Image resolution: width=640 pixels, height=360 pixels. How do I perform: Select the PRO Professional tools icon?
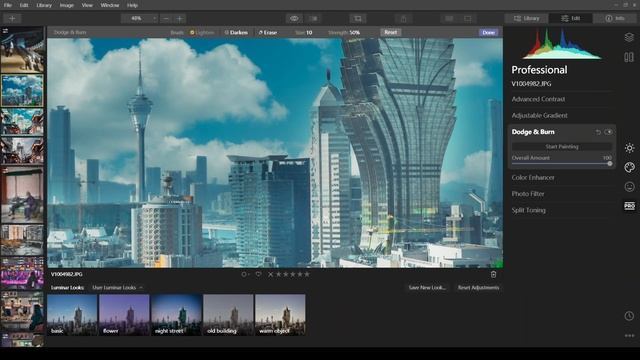629,206
